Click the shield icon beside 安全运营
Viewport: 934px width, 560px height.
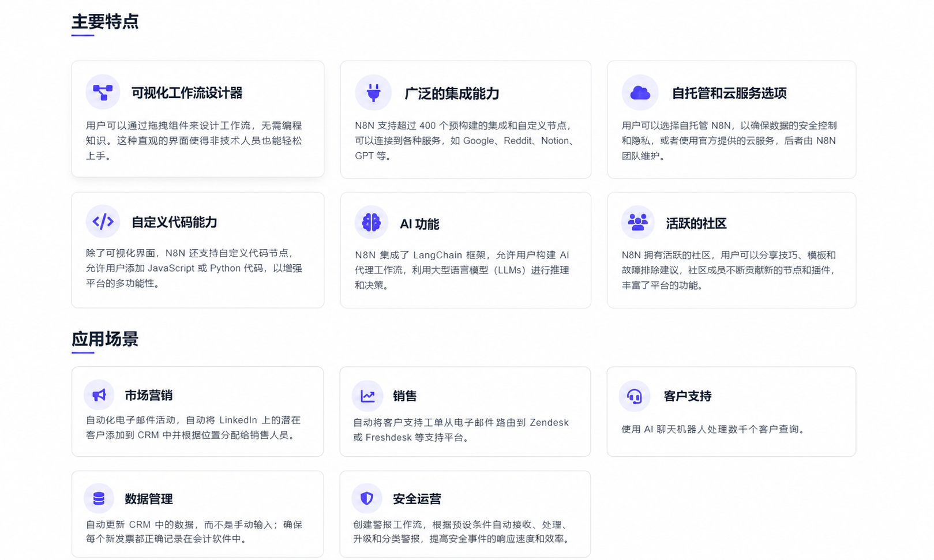[367, 498]
